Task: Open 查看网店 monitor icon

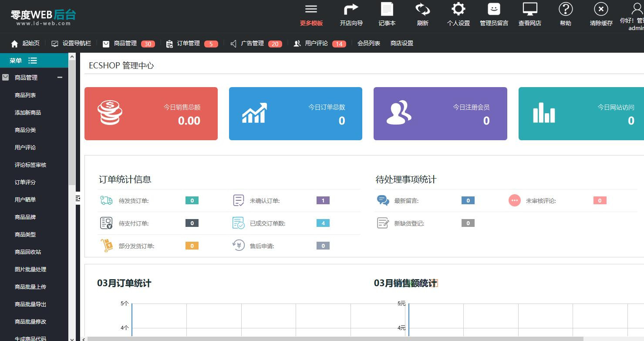Action: pyautogui.click(x=529, y=9)
